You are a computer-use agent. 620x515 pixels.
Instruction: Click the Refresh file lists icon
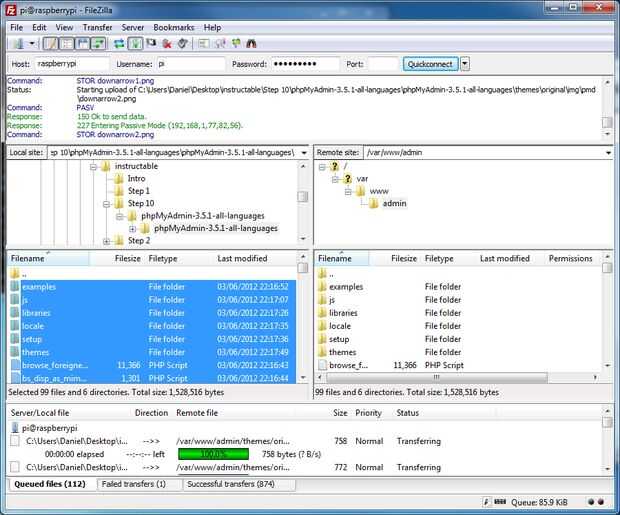click(x=119, y=44)
